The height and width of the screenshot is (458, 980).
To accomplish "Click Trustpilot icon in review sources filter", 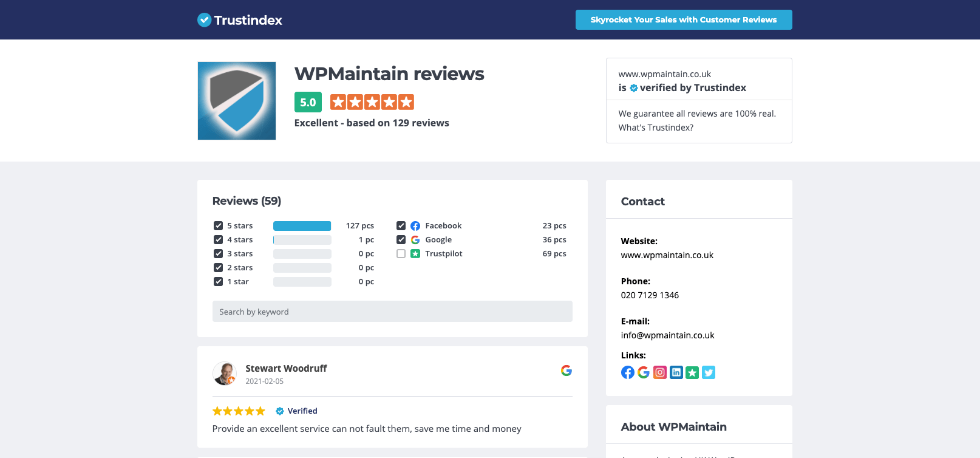I will pyautogui.click(x=415, y=254).
